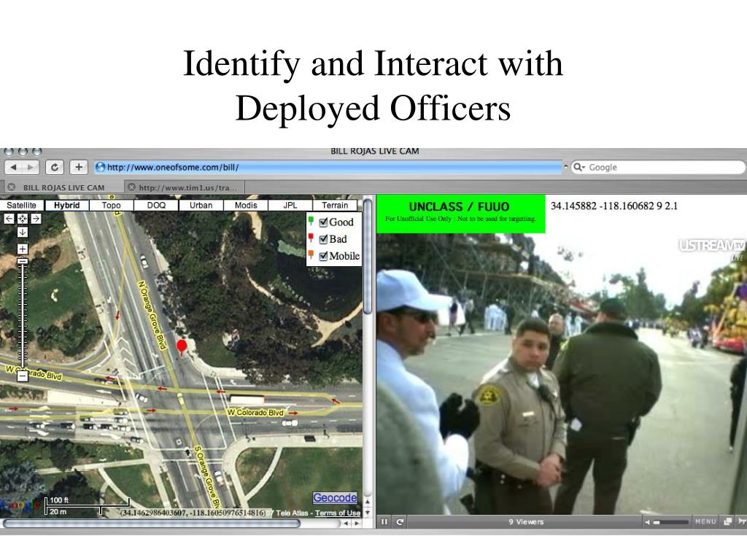Pan the map left
The height and width of the screenshot is (560, 747).
9,219
